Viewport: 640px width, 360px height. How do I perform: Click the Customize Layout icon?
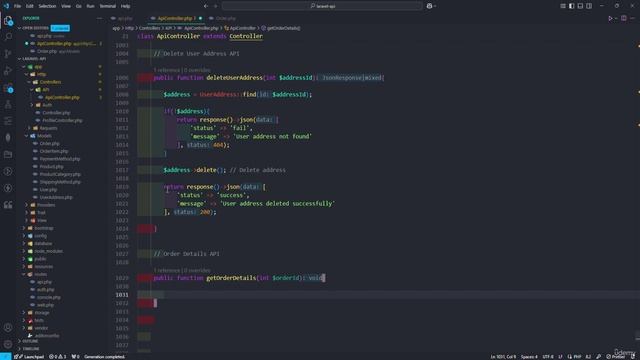point(563,6)
